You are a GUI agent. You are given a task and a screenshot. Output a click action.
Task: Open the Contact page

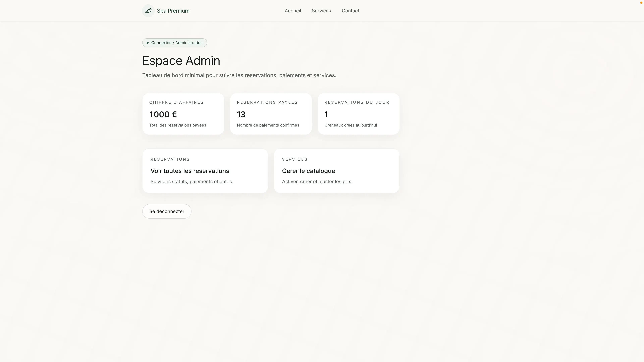point(350,11)
